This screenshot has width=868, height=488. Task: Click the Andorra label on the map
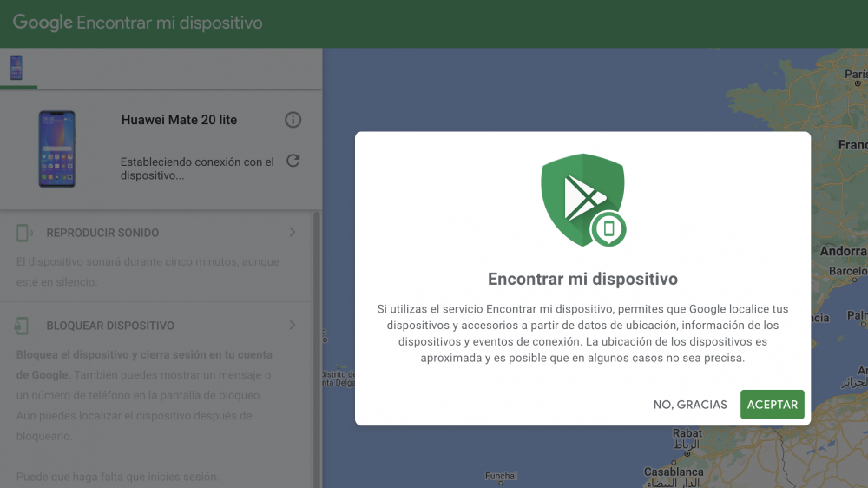pos(843,251)
